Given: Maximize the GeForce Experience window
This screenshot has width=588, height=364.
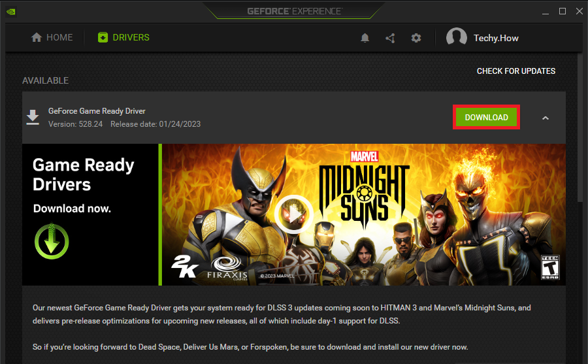Looking at the screenshot, I should [563, 11].
